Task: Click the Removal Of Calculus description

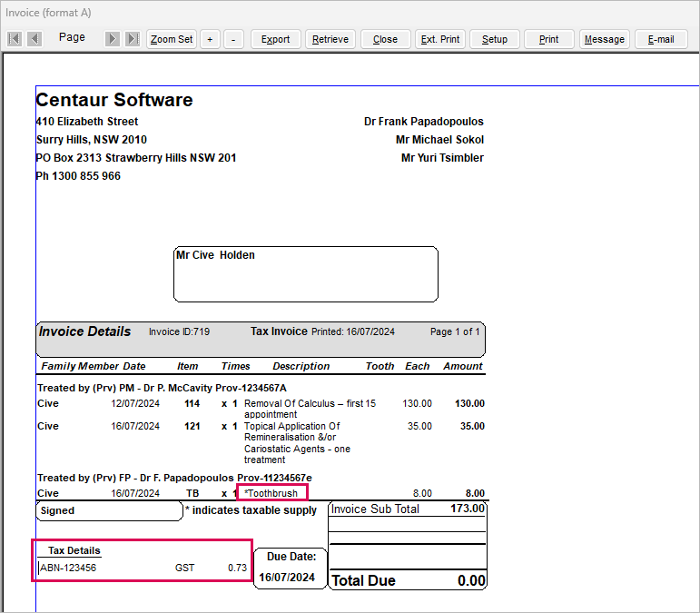Action: [x=310, y=409]
